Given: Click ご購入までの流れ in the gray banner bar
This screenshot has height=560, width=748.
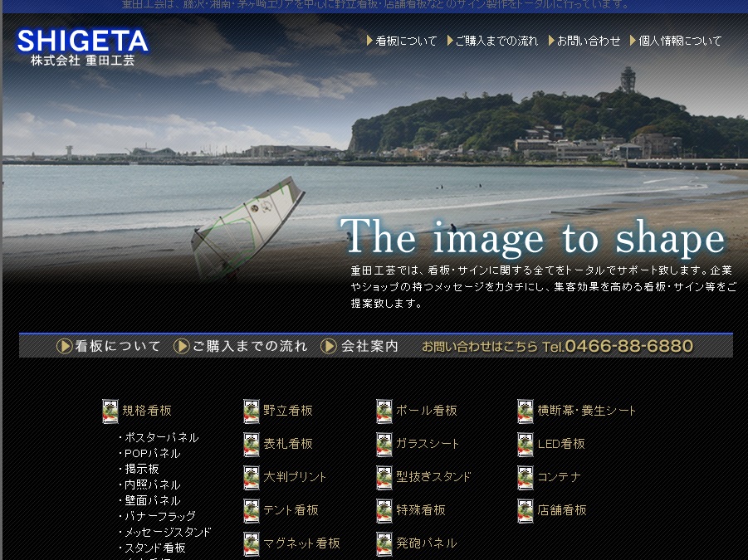Looking at the screenshot, I should [x=250, y=346].
